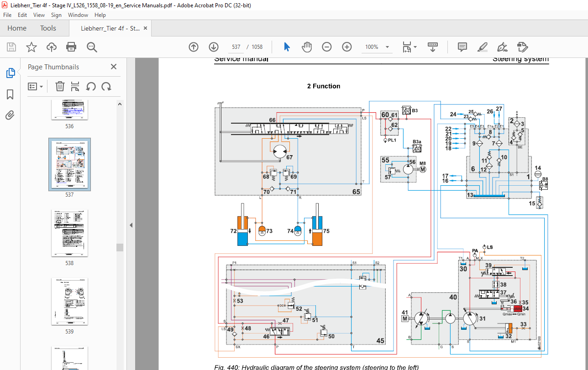
Task: Toggle the Page Thumbnails side panel icon
Action: pyautogui.click(x=10, y=73)
